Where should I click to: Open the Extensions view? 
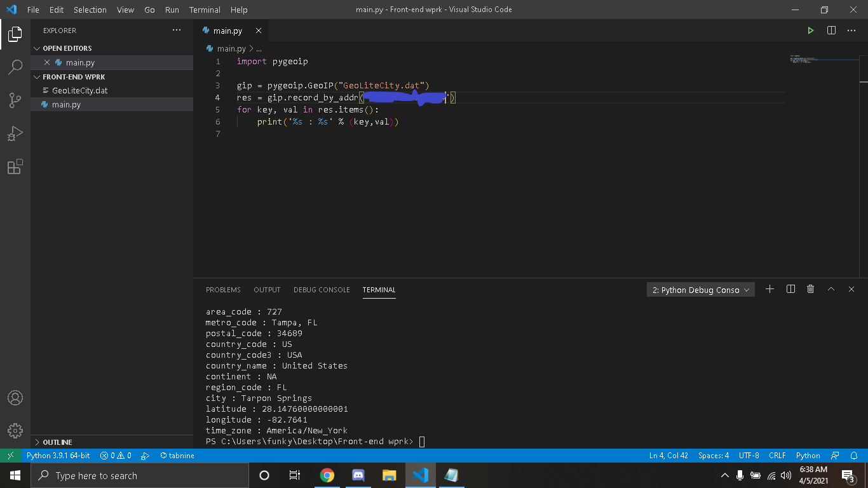pyautogui.click(x=15, y=166)
